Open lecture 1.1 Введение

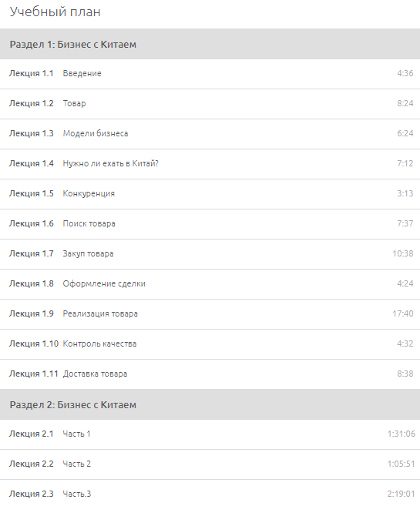210,74
